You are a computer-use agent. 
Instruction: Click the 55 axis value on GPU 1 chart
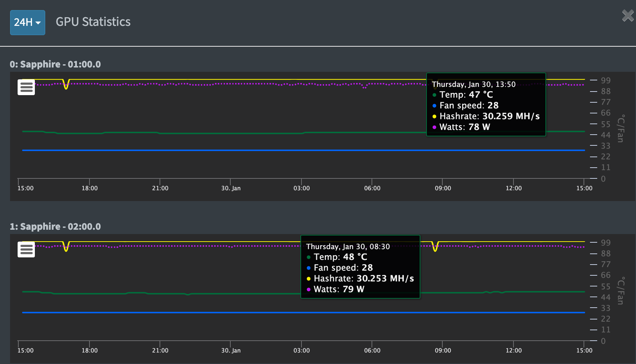pos(605,286)
